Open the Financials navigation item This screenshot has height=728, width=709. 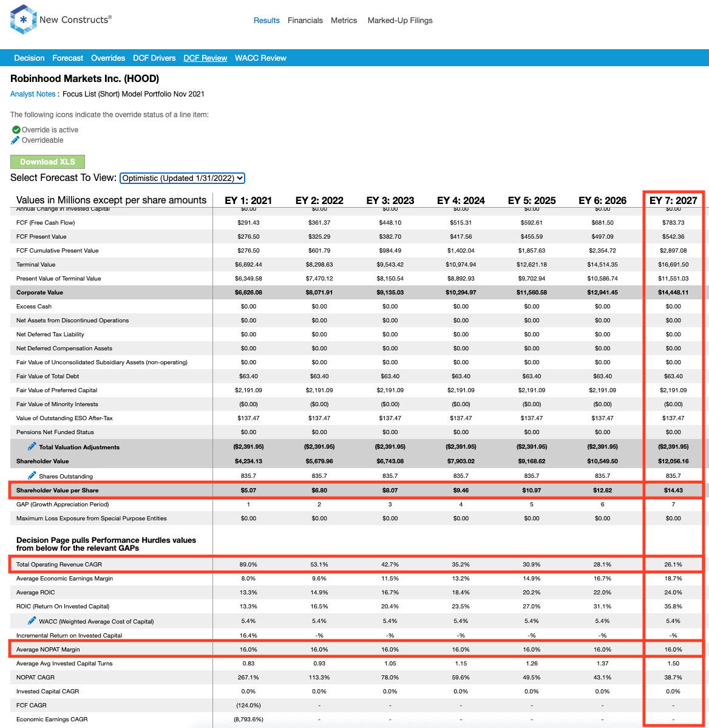click(305, 21)
